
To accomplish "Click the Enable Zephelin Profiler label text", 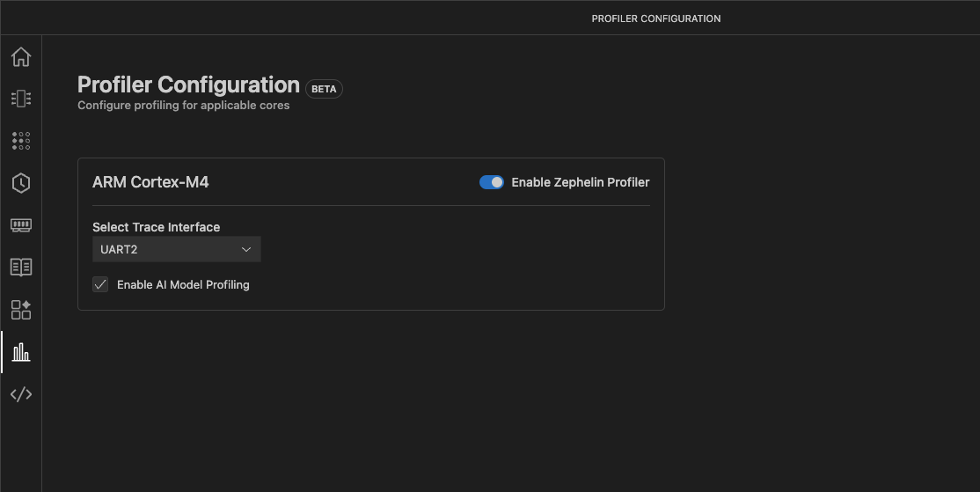I will [581, 182].
